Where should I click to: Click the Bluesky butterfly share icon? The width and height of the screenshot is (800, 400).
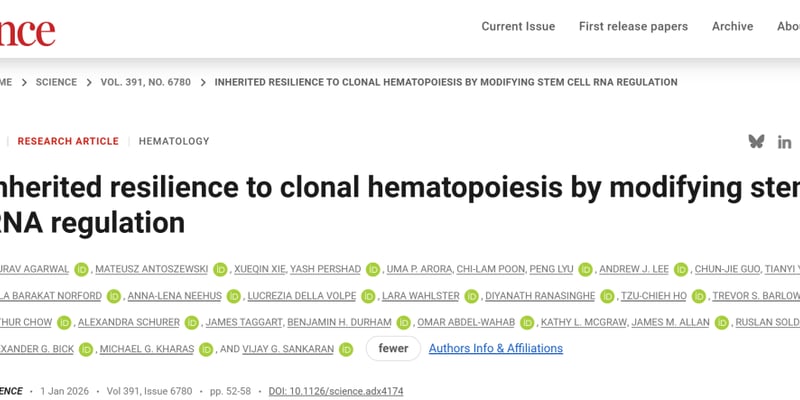coord(756,141)
